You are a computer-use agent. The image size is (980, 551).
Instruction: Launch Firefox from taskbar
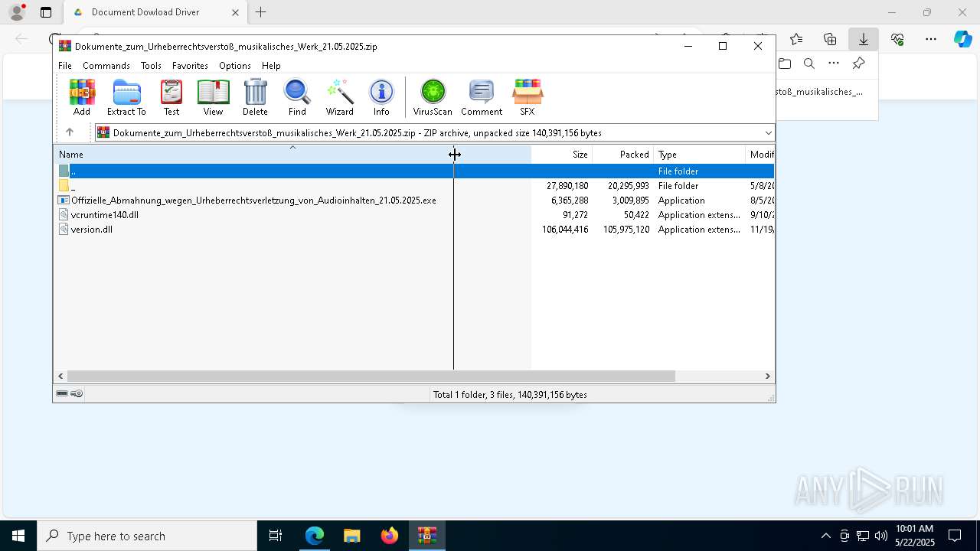(390, 536)
